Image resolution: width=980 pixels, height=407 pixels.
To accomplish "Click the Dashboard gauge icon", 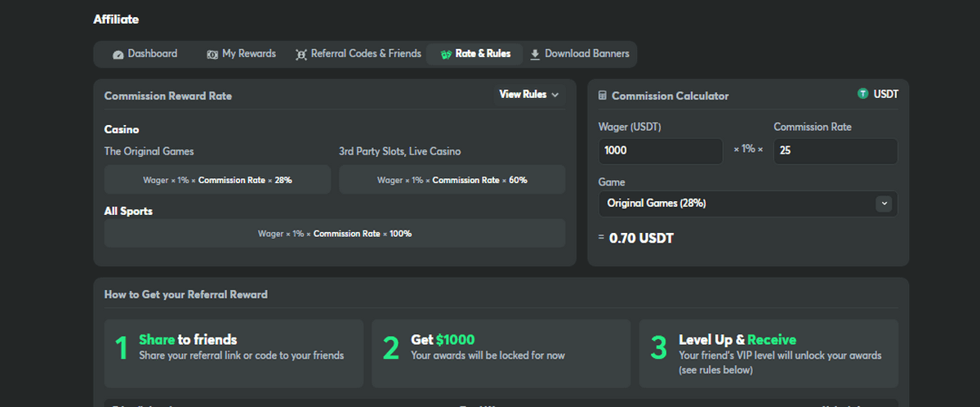I will click(x=118, y=55).
